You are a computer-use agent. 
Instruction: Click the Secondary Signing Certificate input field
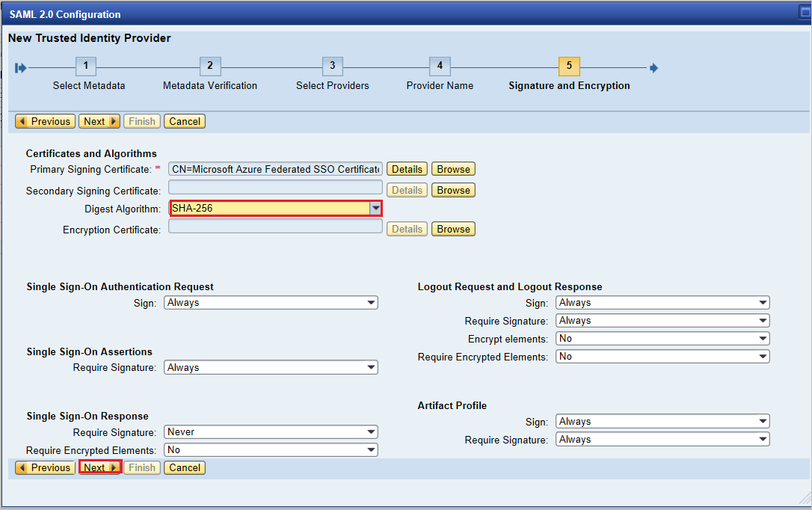(275, 187)
